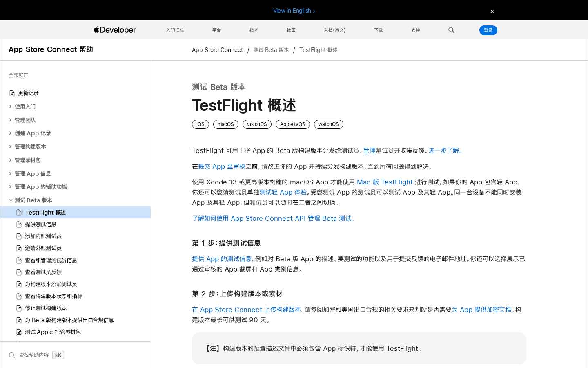Viewport: 588px width, 368px height.
Task: Expand the 管理素材包 section
Action: click(11, 160)
